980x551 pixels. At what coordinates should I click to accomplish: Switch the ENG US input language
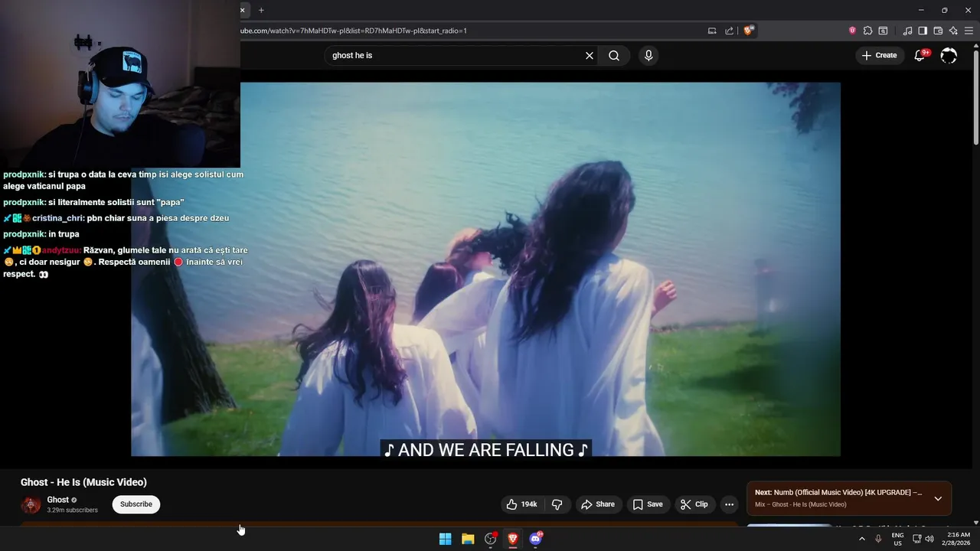[897, 539]
